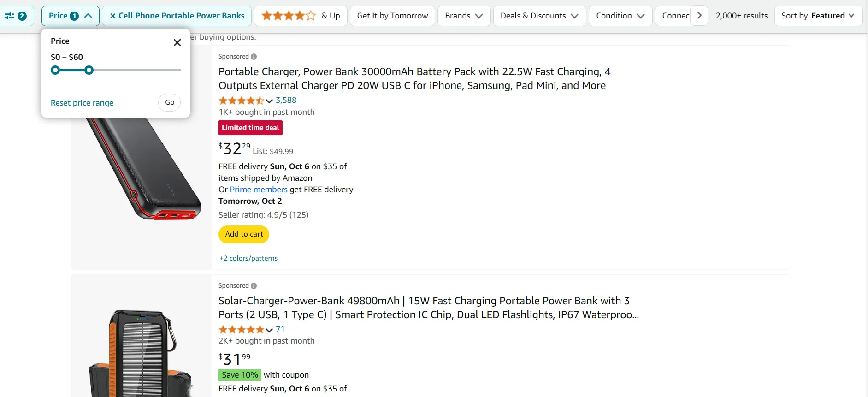Remove Cell Phone Portable Power Banks filter chip
The image size is (868, 397).
click(113, 15)
